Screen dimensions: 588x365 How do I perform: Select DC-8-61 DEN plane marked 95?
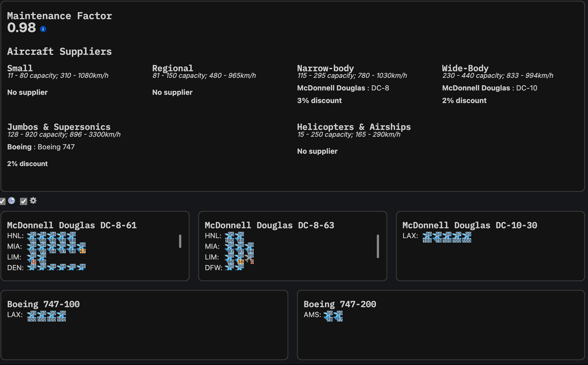click(x=71, y=267)
